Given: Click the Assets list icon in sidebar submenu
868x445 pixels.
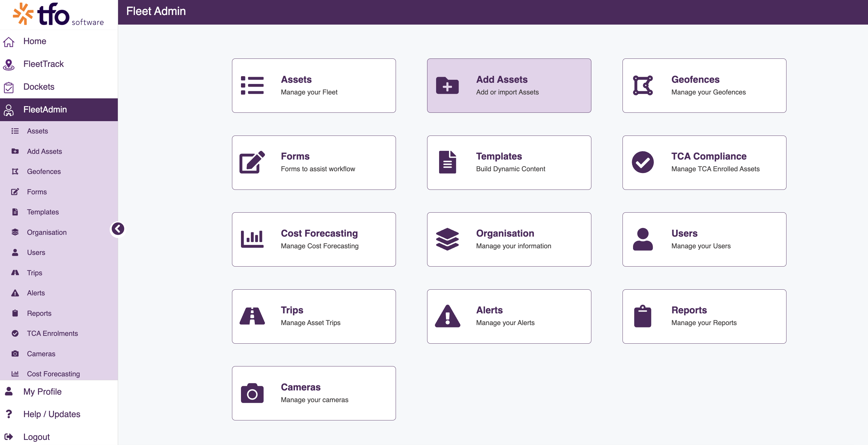Looking at the screenshot, I should point(15,131).
